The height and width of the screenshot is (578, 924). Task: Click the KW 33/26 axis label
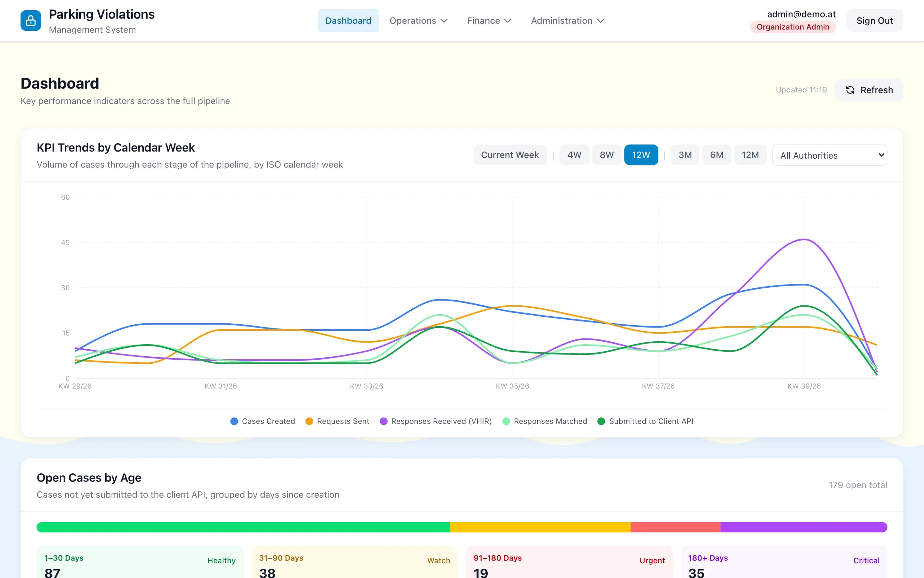pyautogui.click(x=366, y=386)
